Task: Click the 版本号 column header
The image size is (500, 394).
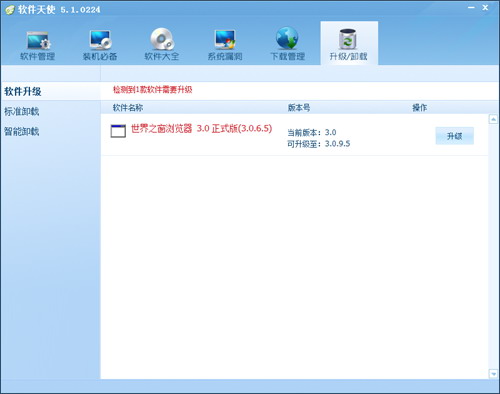Action: [299, 108]
